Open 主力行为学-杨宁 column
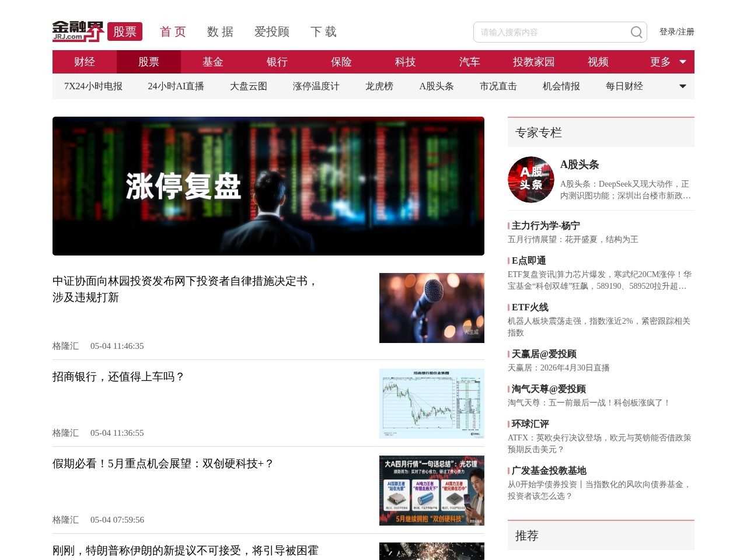Viewport: 747px width, 560px height. pos(546,226)
